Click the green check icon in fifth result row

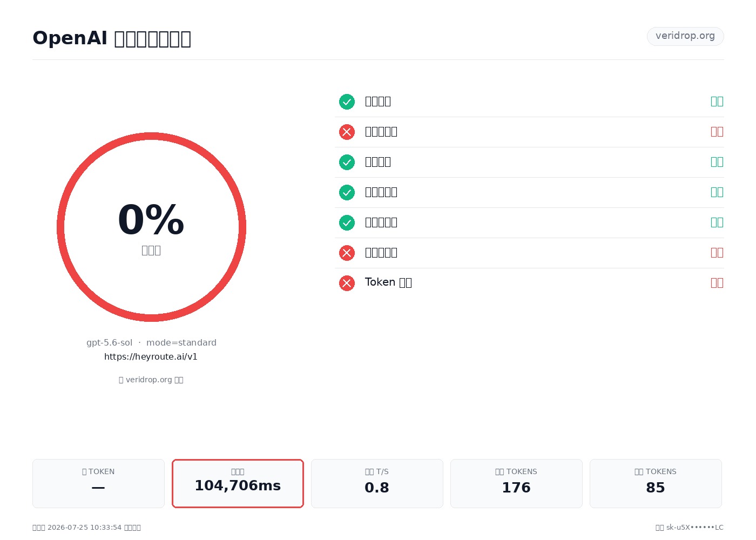[347, 222]
